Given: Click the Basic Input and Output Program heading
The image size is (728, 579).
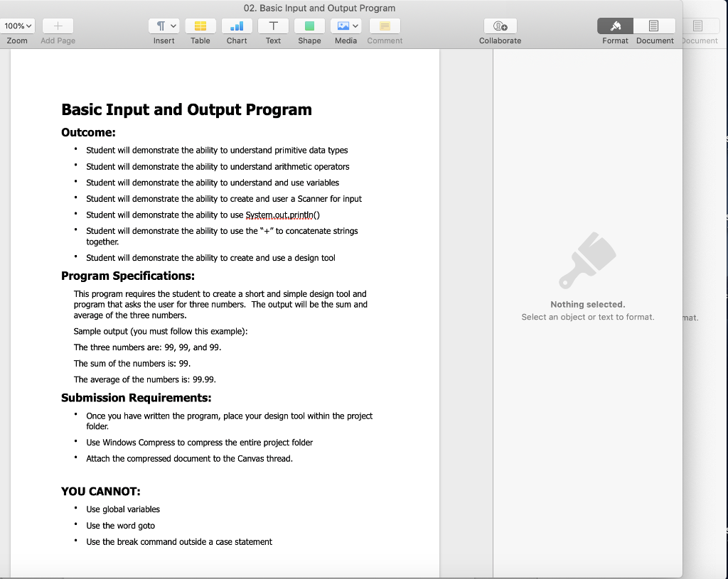Looking at the screenshot, I should coord(187,109).
